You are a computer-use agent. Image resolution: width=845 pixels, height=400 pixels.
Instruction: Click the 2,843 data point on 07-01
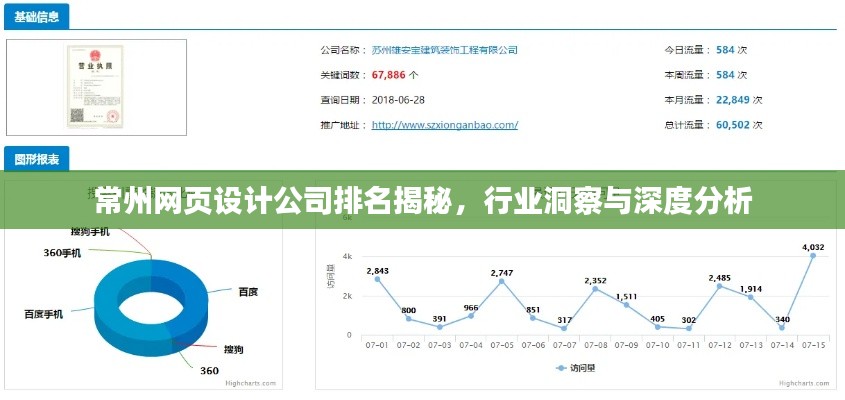377,279
